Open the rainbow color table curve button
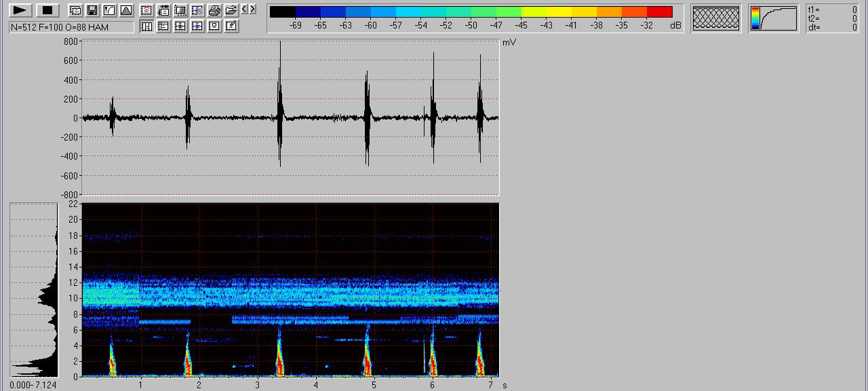The width and height of the screenshot is (868, 391). pyautogui.click(x=774, y=18)
